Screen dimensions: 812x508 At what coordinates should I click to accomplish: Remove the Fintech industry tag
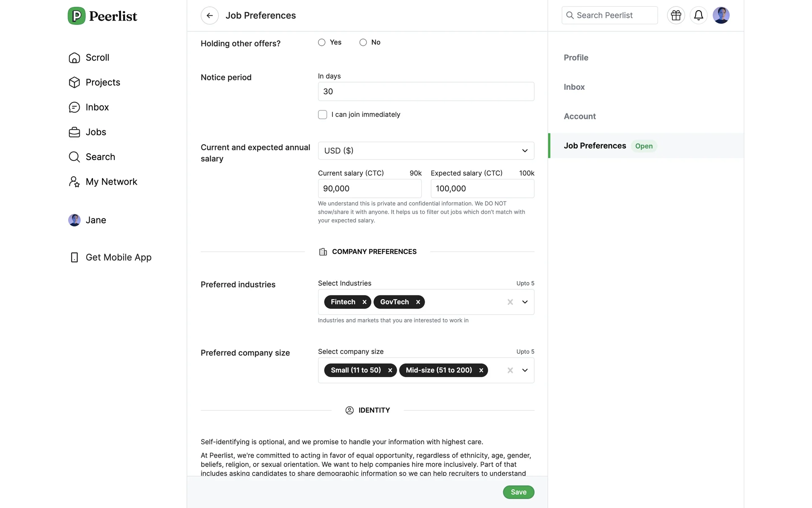364,302
